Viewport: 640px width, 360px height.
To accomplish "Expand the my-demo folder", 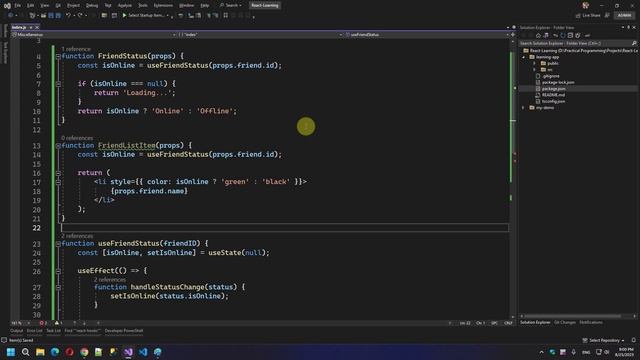I will (x=524, y=108).
